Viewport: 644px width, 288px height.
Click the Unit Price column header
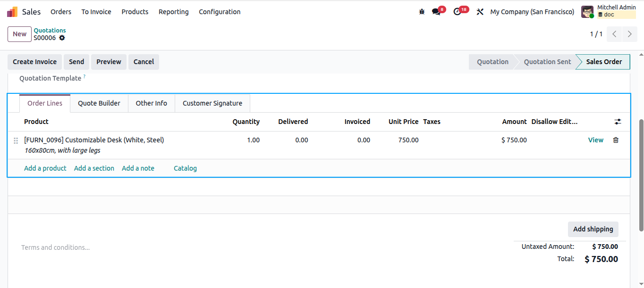403,122
